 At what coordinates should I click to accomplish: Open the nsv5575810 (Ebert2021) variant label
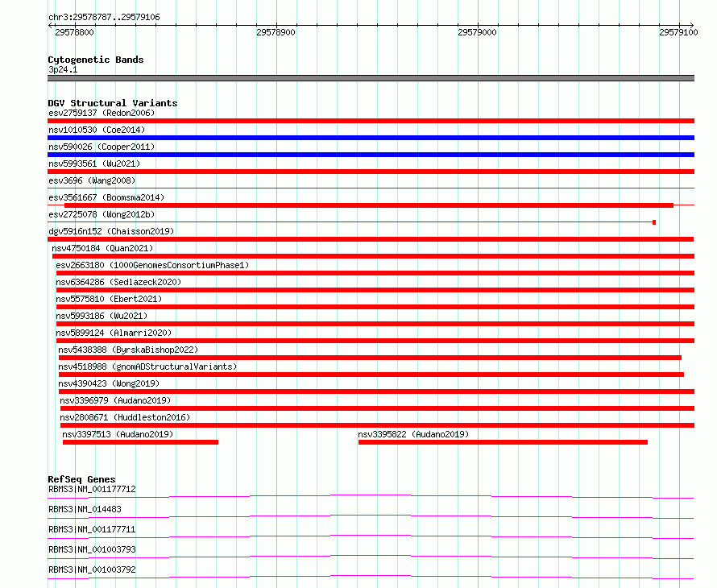(x=109, y=299)
